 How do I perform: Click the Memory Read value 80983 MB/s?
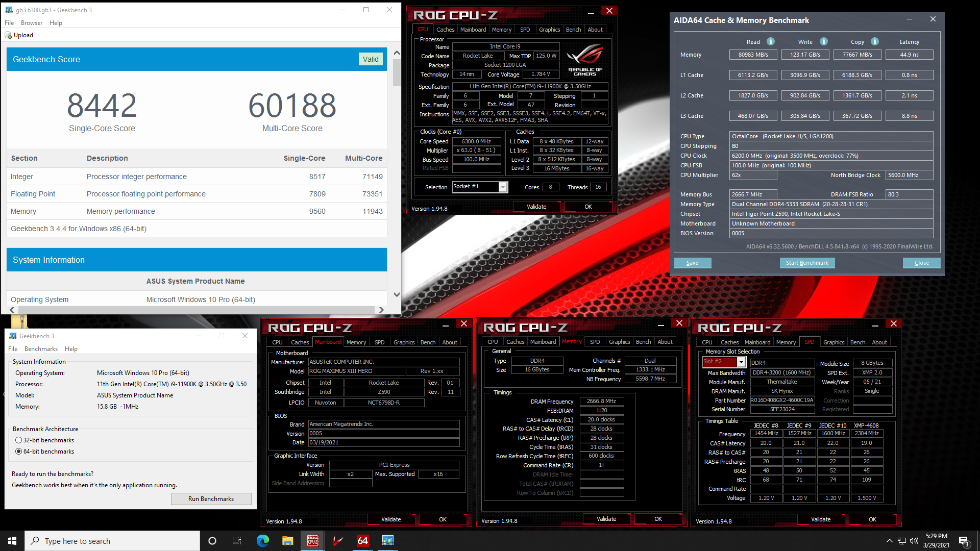coord(753,55)
